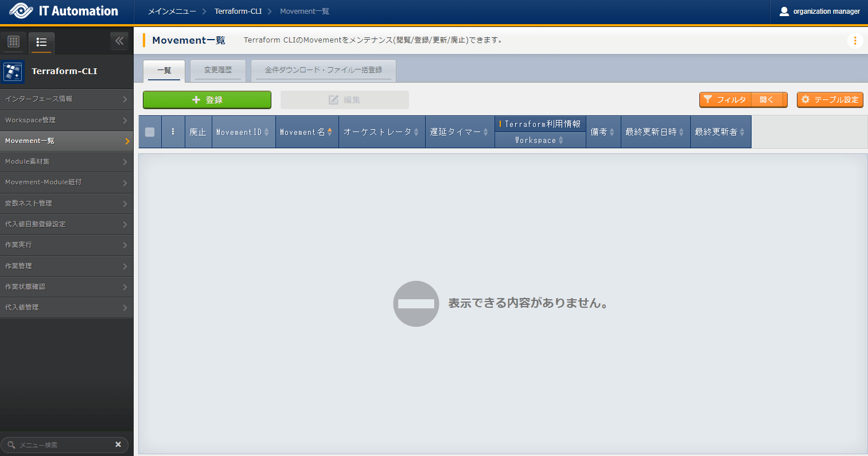Switch to the 変更履歴 tab
Viewport: 868px width, 456px height.
coord(218,71)
